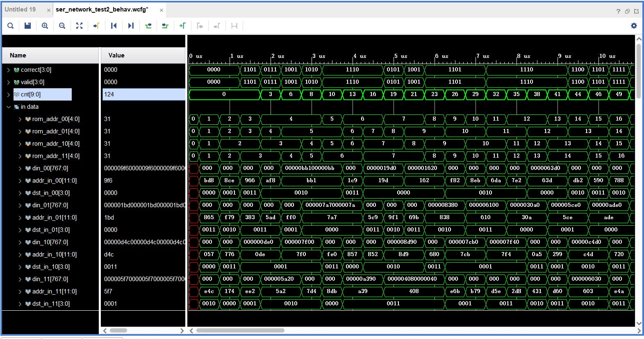Go to last time icon
Image resolution: width=644 pixels, height=339 pixels.
[x=131, y=26]
